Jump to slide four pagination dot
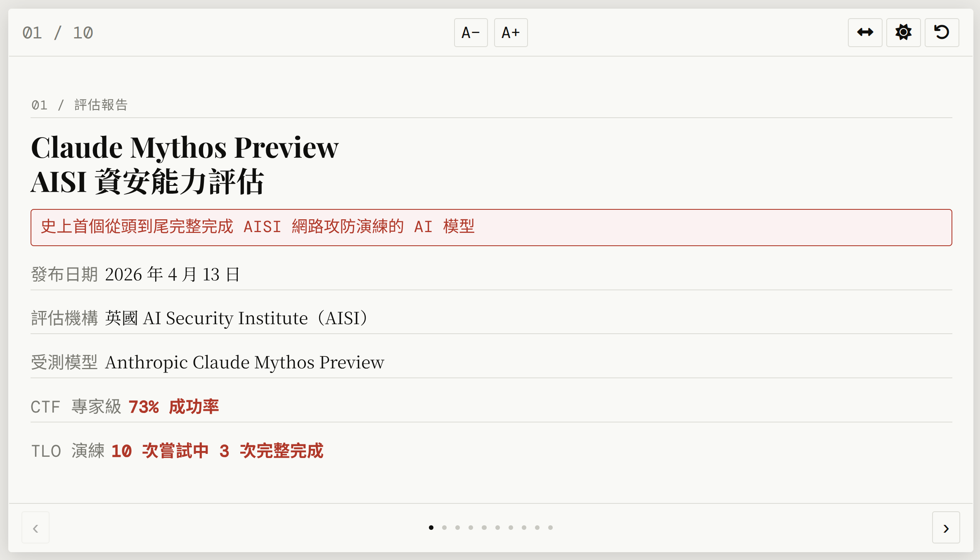Screen dimensions: 980x560 [x=471, y=527]
